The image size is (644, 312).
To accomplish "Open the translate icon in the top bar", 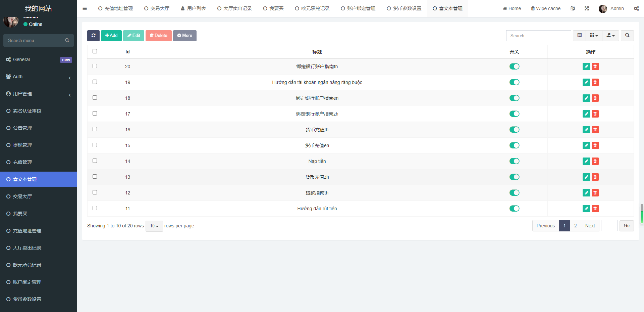I will (573, 8).
